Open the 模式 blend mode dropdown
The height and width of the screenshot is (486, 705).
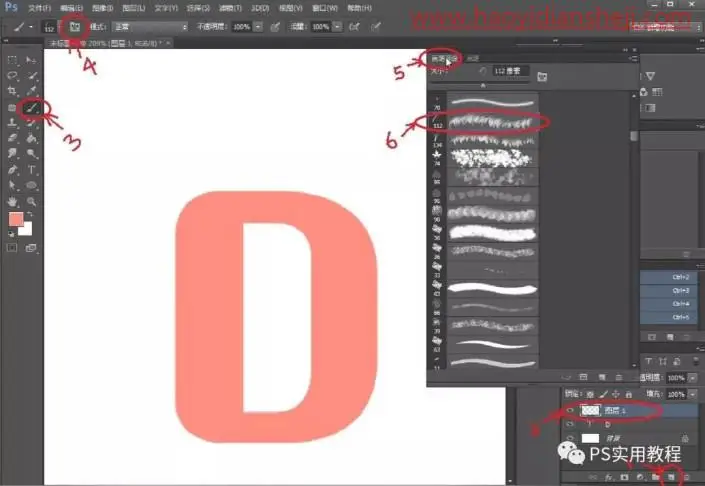tap(150, 27)
